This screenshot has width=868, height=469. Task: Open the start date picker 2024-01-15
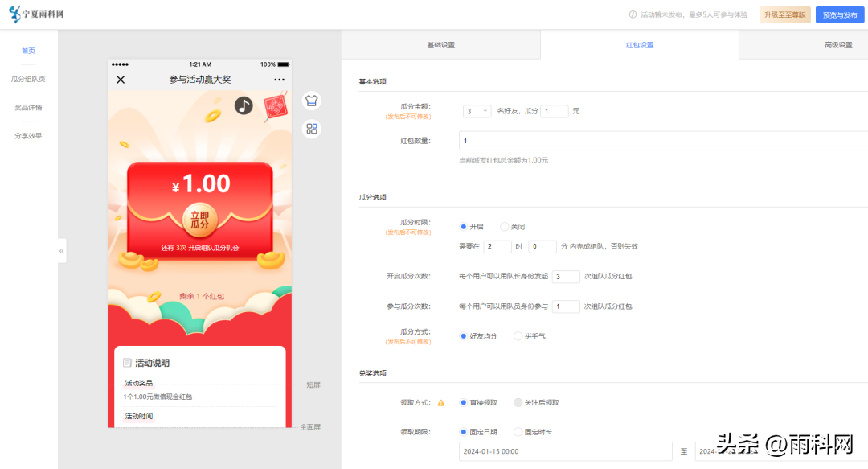[565, 451]
